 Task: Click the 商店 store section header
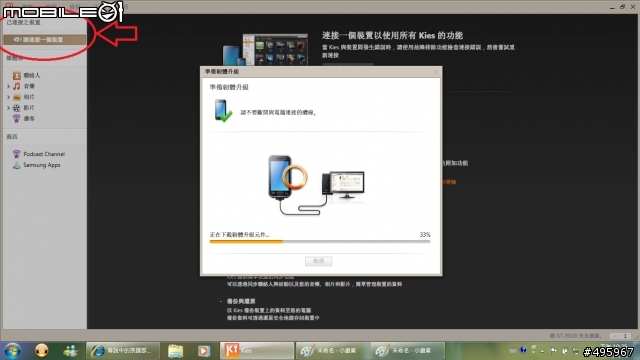tap(12, 137)
